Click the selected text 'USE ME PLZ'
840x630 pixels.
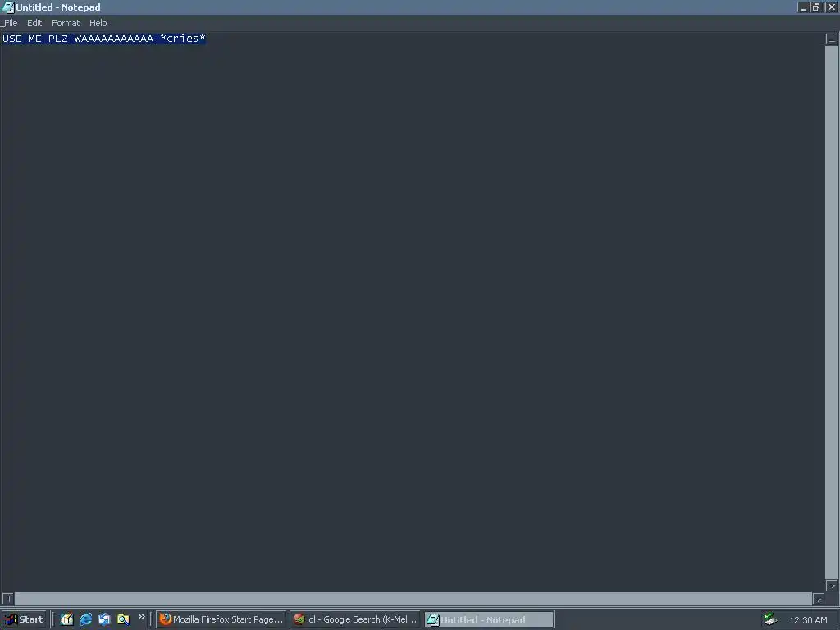[x=34, y=39]
